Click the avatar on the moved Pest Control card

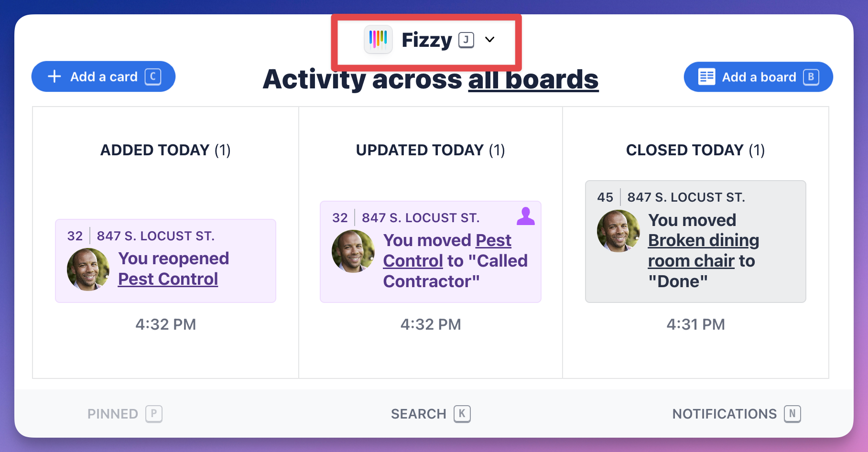tap(353, 251)
